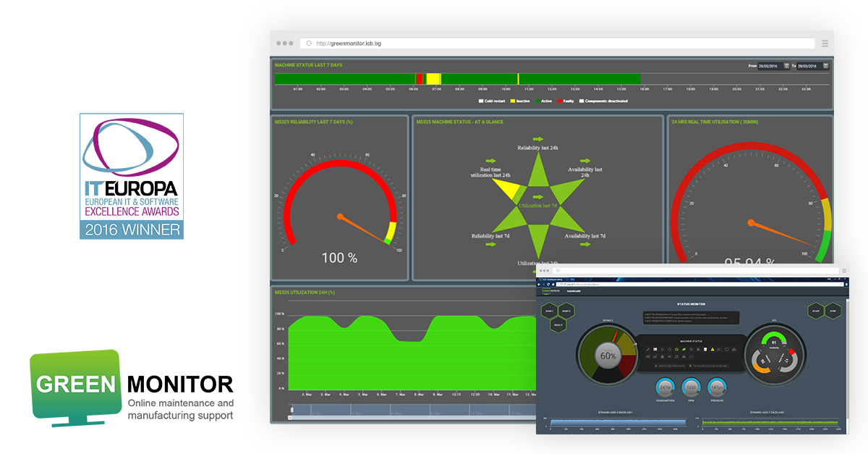
Task: Click the To date field
Action: tap(809, 66)
